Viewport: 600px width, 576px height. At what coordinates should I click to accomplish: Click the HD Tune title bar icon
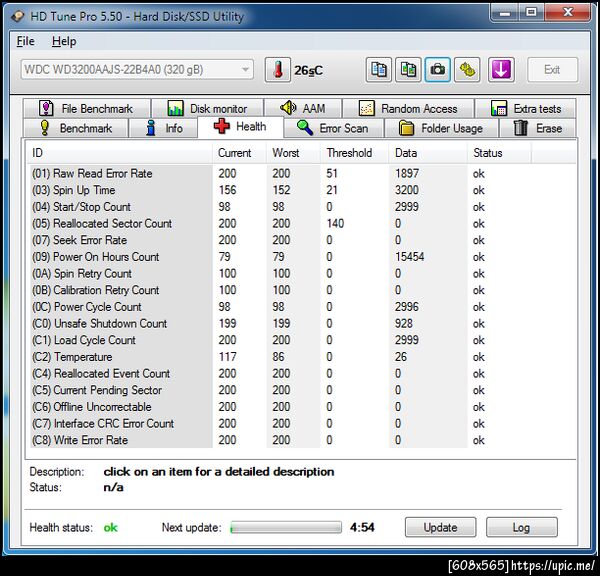[18, 16]
